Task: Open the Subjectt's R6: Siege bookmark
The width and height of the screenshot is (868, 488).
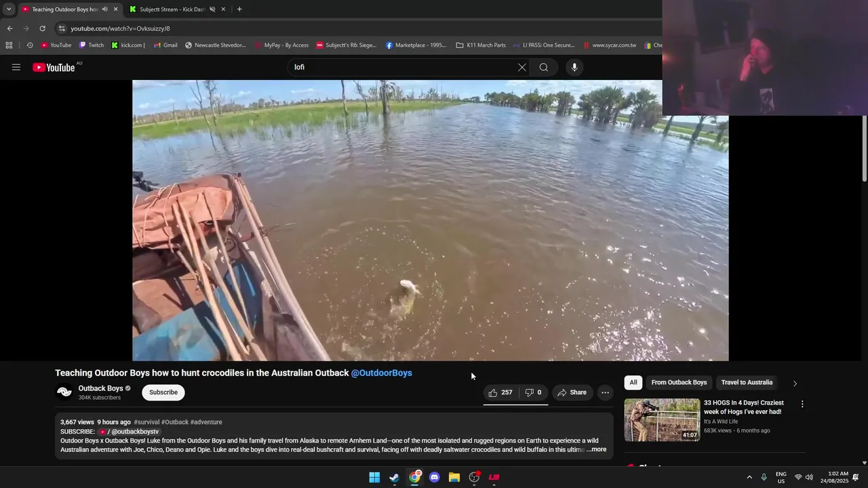Action: point(346,45)
